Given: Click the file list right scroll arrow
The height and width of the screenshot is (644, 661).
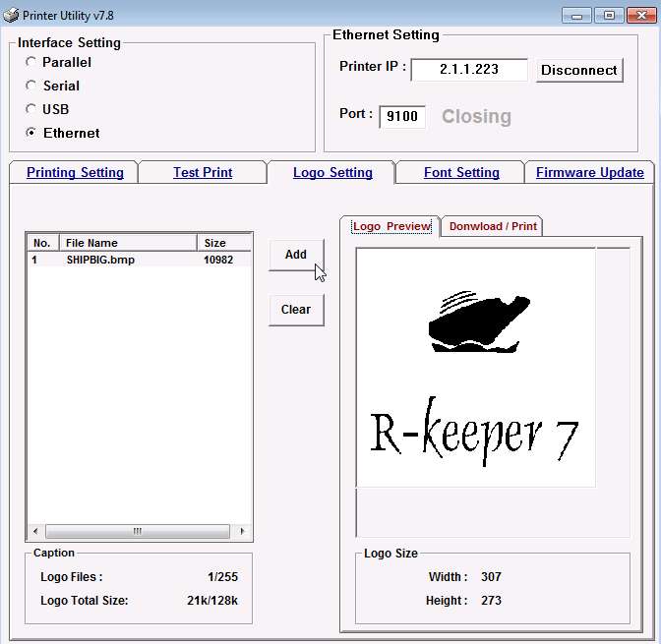Looking at the screenshot, I should click(x=242, y=531).
